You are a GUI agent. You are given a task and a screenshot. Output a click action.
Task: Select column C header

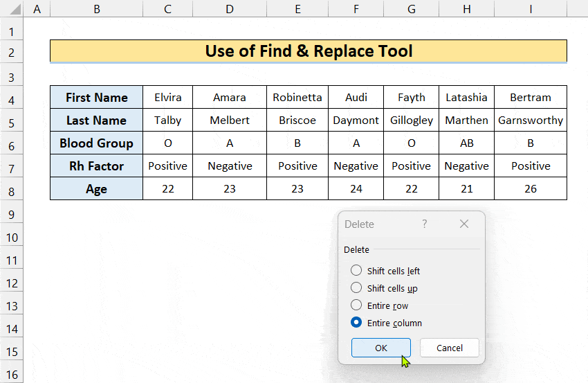[167, 8]
